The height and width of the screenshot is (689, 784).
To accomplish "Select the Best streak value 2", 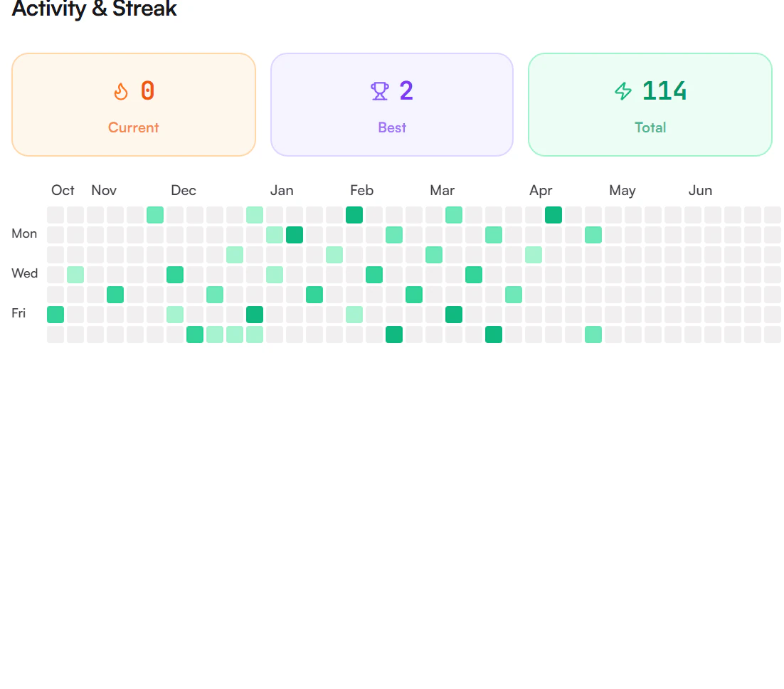I will pos(406,90).
